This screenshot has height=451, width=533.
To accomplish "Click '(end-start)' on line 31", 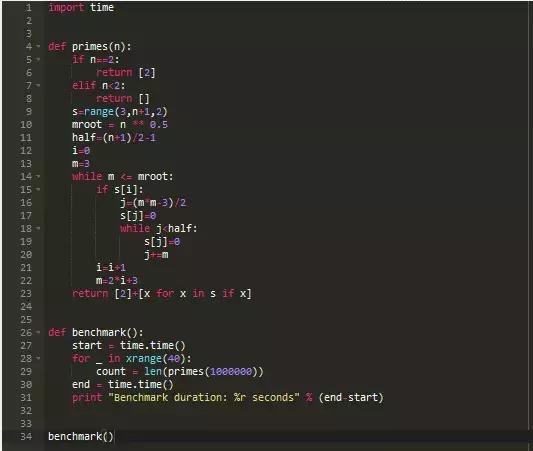I will point(351,397).
